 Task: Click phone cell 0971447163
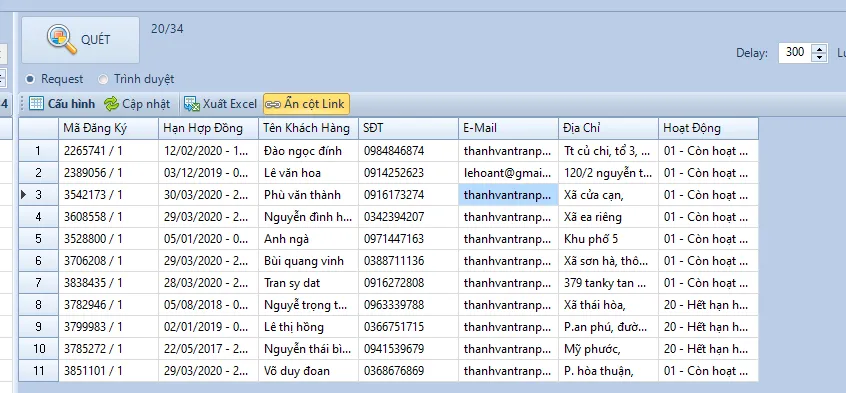tap(408, 239)
